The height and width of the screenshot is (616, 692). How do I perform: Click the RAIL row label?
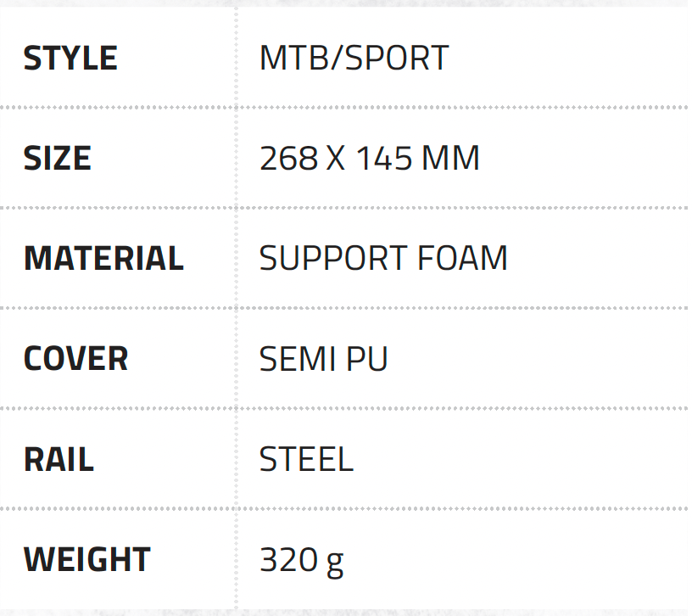[x=59, y=459]
